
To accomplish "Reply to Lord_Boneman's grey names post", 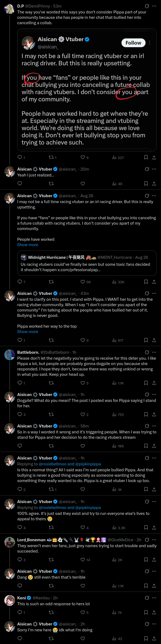I will coord(22,560).
